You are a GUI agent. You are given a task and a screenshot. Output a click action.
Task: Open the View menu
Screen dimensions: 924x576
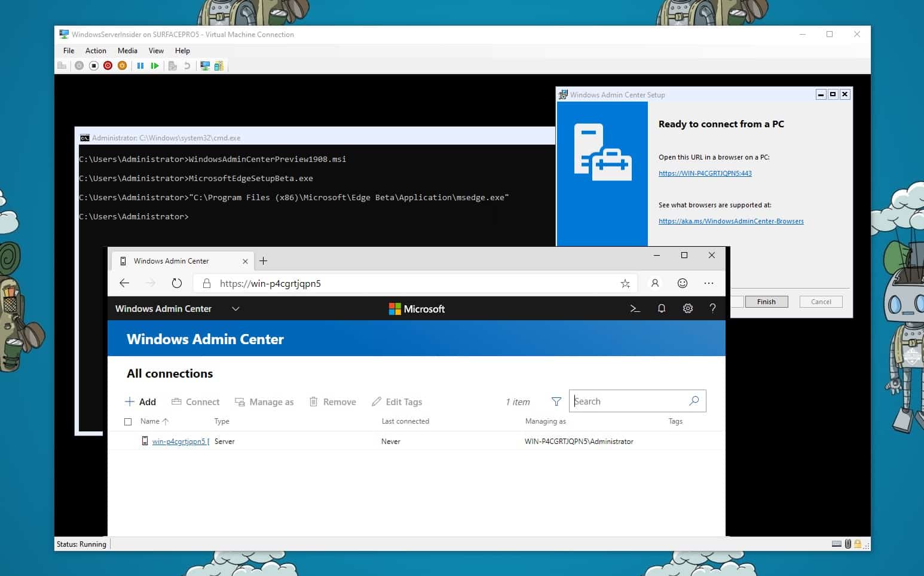point(156,51)
